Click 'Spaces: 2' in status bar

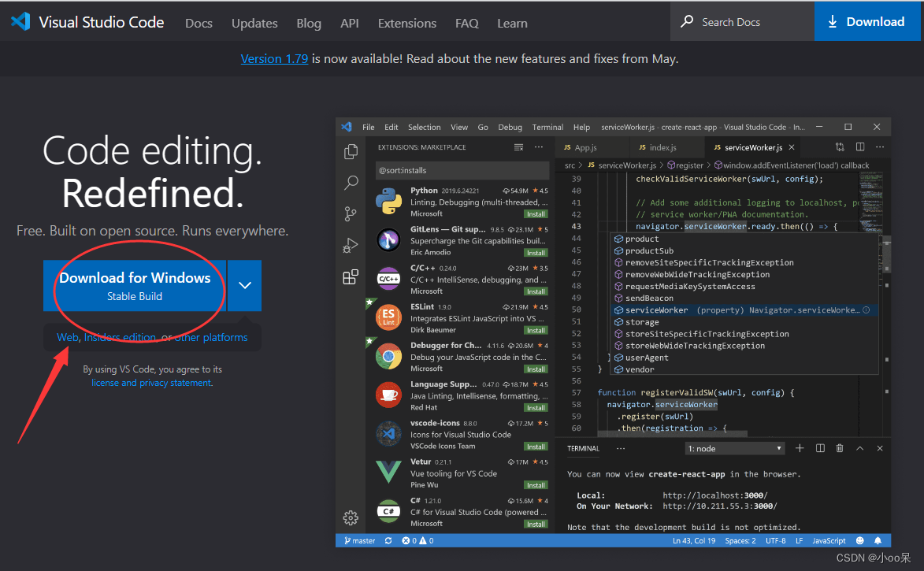pos(740,540)
